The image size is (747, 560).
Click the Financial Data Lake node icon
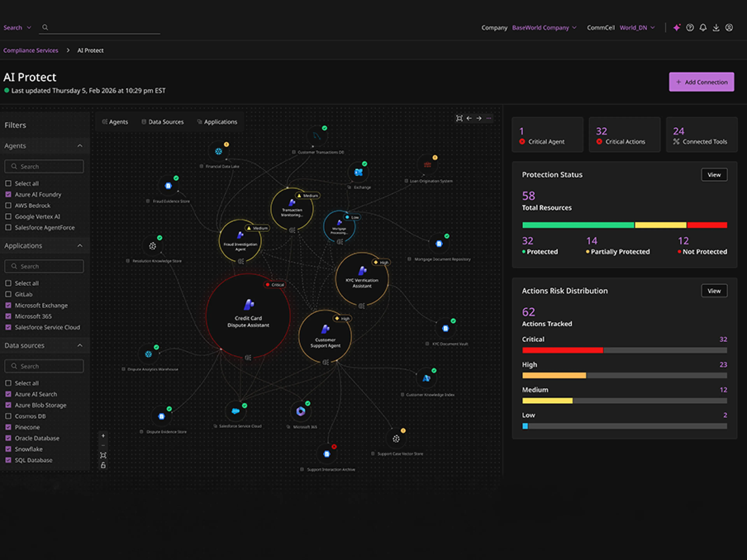pos(218,151)
